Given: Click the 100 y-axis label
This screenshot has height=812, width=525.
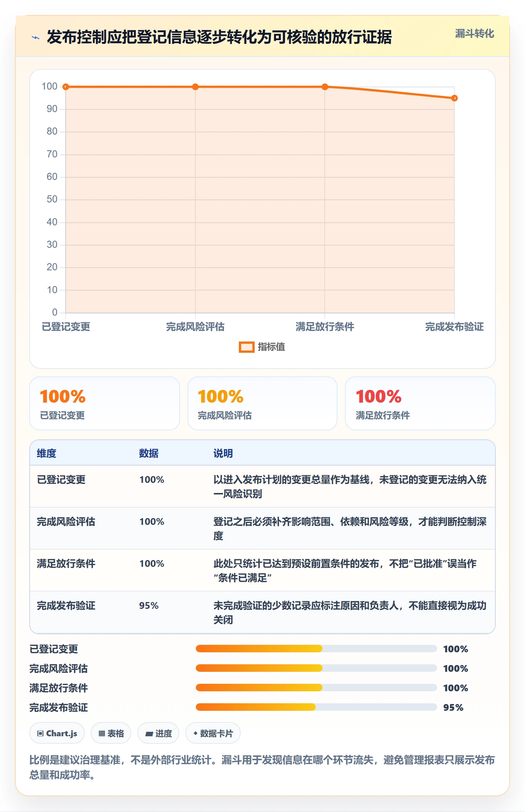Looking at the screenshot, I should coord(49,87).
